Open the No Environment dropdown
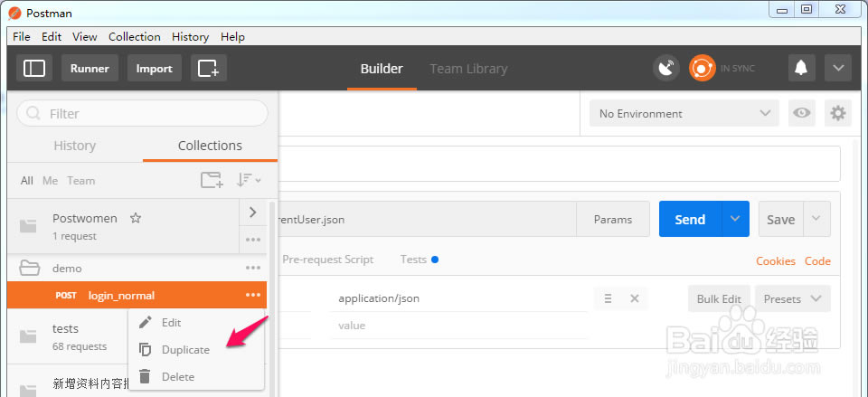The height and width of the screenshot is (397, 868). (684, 113)
